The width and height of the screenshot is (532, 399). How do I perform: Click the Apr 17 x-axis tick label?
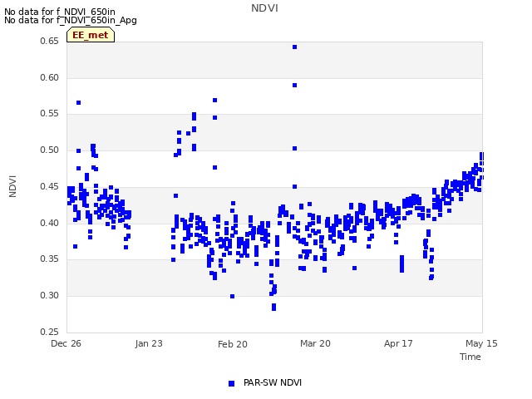(x=398, y=343)
